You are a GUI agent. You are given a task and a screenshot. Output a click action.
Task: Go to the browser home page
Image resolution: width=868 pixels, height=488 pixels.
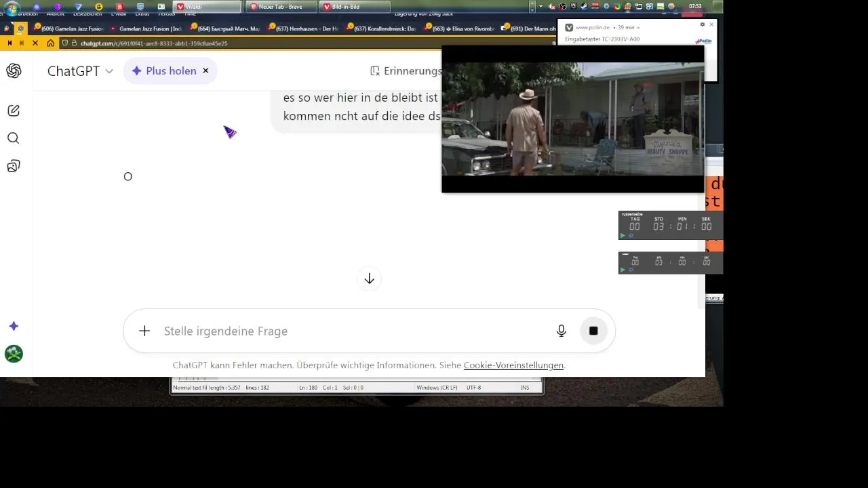[51, 43]
